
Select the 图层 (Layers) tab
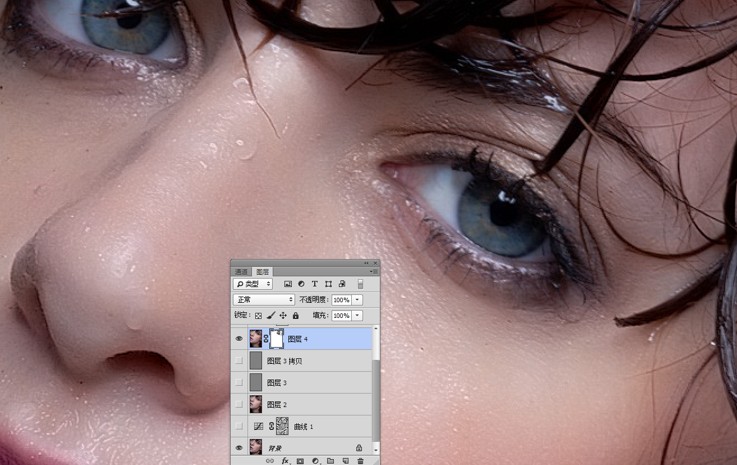pyautogui.click(x=262, y=272)
